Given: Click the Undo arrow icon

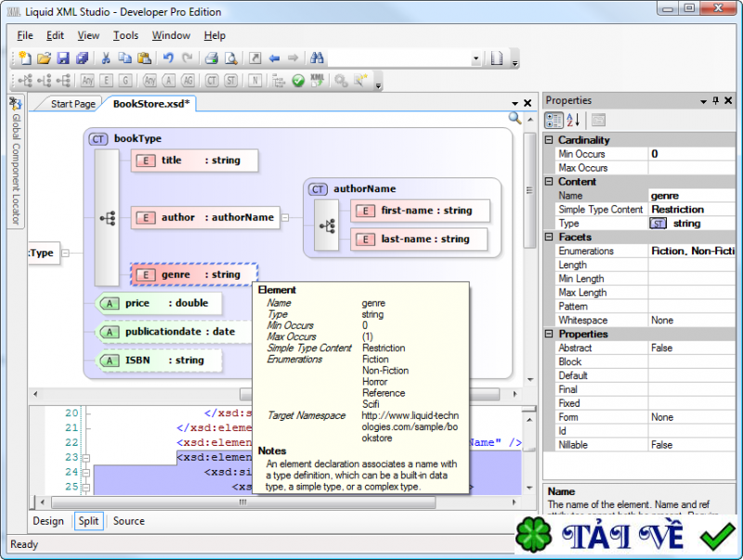Looking at the screenshot, I should 168,59.
